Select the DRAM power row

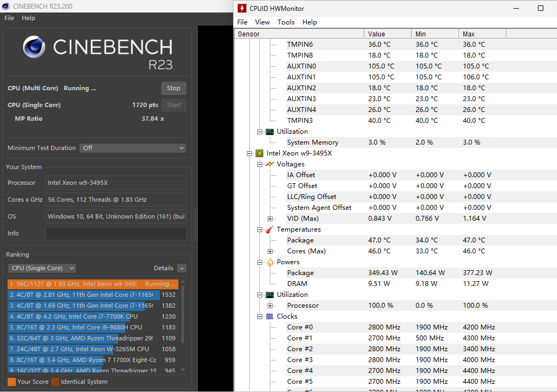[x=395, y=284]
